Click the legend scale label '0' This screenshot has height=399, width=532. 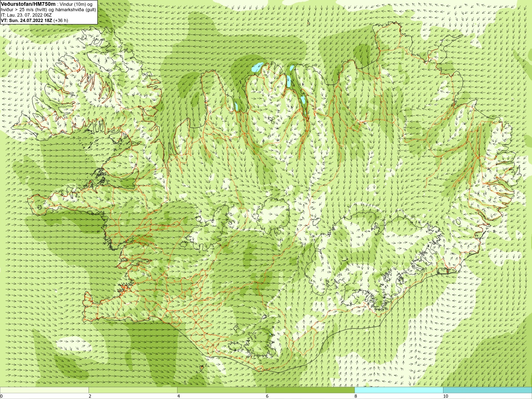[1, 396]
